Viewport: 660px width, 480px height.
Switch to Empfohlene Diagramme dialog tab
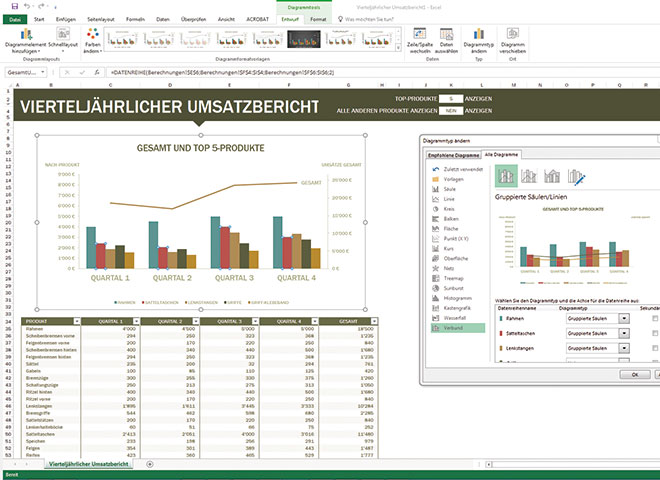point(453,155)
